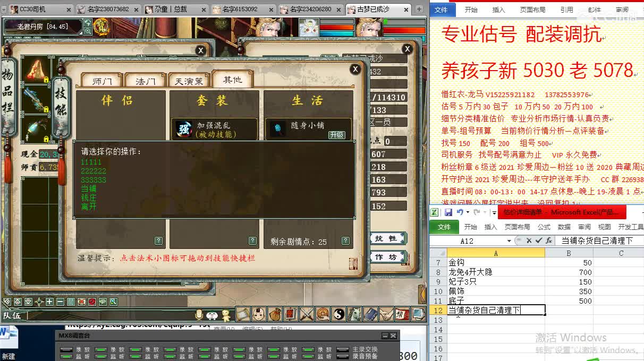Open the Undo history dropdown arrow
The width and height of the screenshot is (644, 361).
(x=468, y=212)
